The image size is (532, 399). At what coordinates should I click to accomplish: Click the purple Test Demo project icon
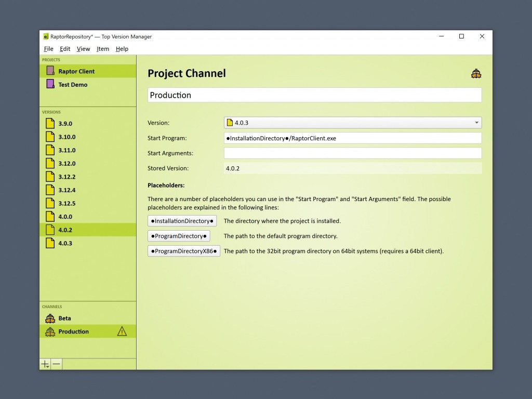click(x=50, y=84)
